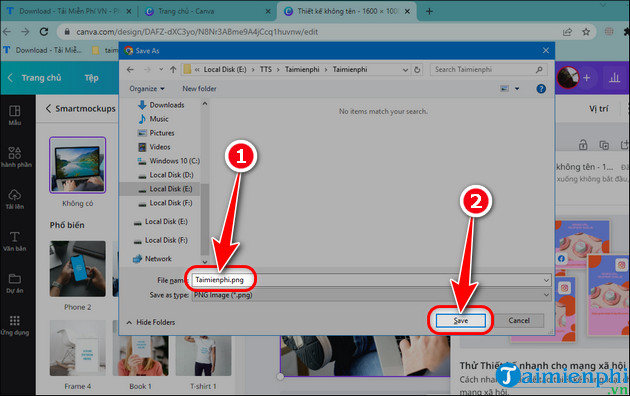This screenshot has width=630, height=396.
Task: Open the Mẫu templates sidebar icon
Action: point(14,115)
